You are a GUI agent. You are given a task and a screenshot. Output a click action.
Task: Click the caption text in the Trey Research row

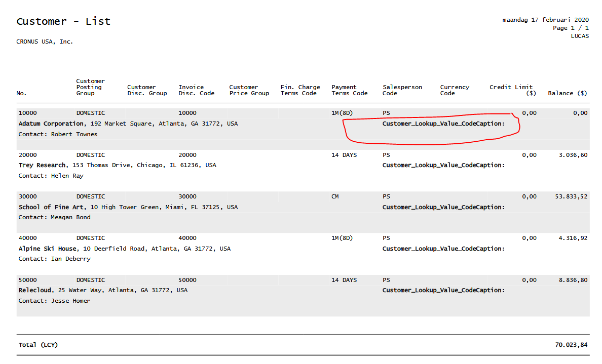(443, 166)
